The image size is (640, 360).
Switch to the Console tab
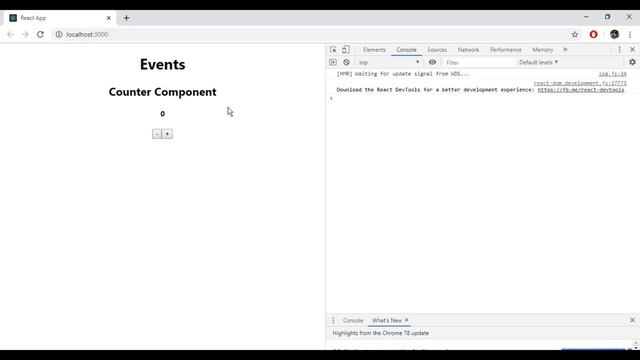tap(407, 50)
